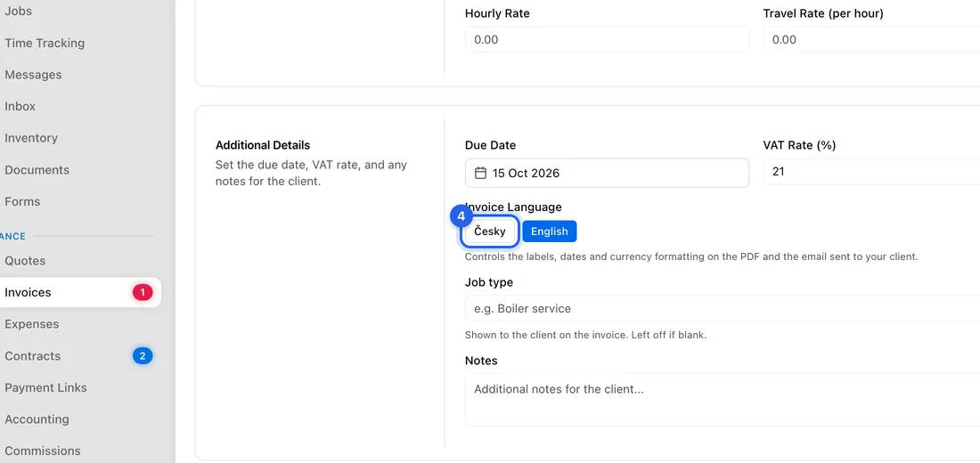Screen dimensions: 980x463
Task: Open Commissions in the sidebar
Action: (43, 451)
